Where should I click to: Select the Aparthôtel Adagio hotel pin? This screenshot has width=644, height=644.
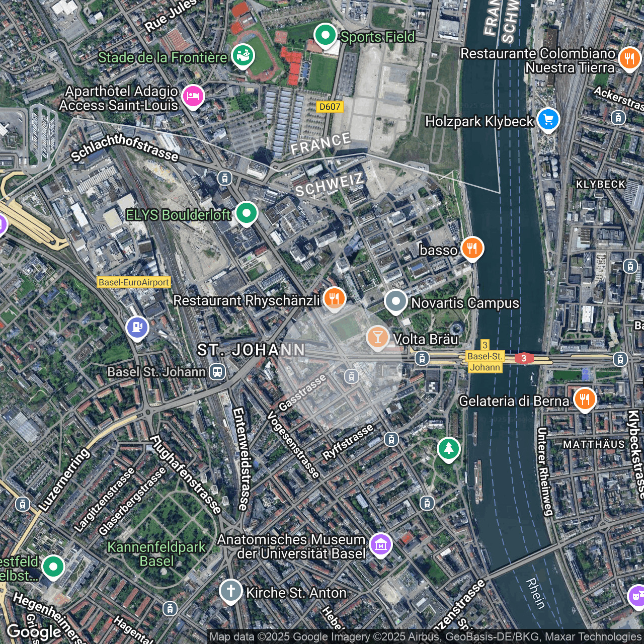pyautogui.click(x=193, y=96)
